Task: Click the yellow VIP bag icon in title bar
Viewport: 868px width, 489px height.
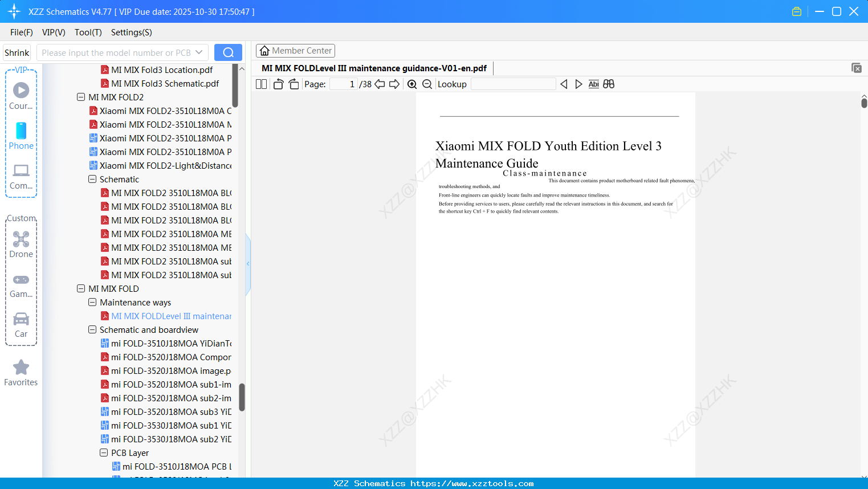Action: [x=797, y=11]
